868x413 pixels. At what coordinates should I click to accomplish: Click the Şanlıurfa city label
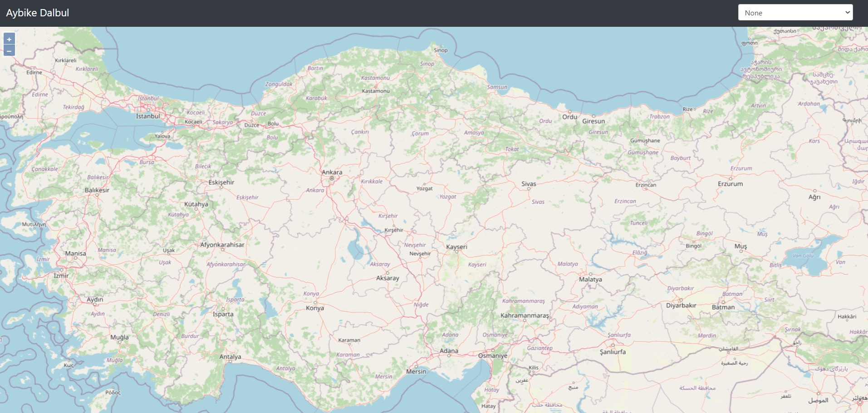[613, 352]
